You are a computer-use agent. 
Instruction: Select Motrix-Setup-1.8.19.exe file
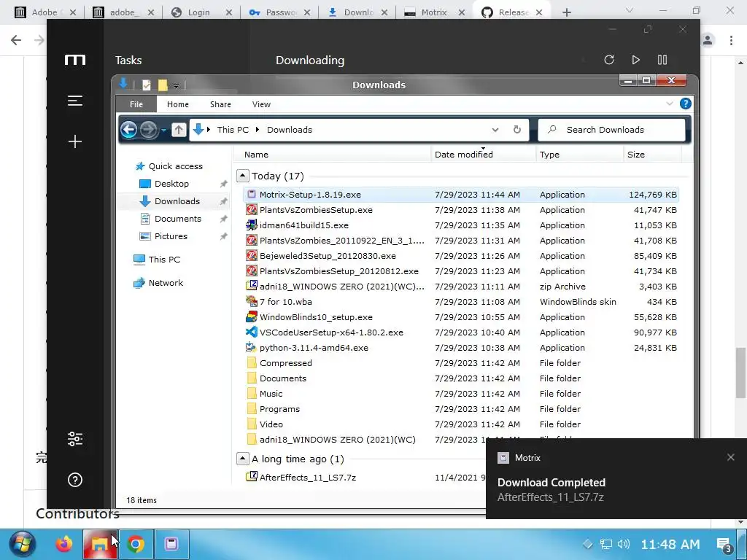click(461, 194)
